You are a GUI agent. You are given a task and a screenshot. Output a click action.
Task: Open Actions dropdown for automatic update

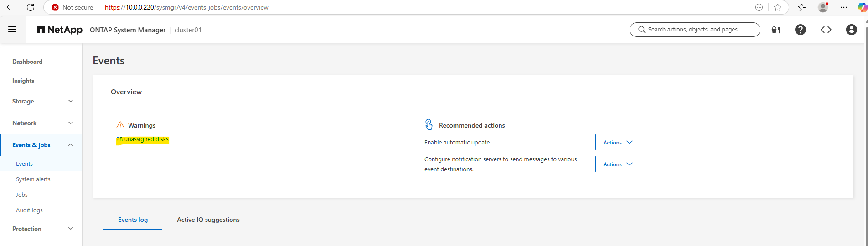(x=618, y=142)
